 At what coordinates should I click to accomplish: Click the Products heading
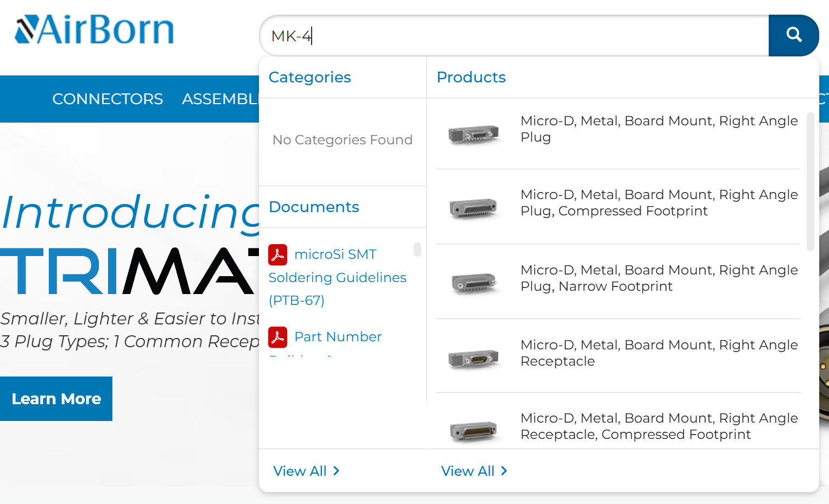(471, 77)
